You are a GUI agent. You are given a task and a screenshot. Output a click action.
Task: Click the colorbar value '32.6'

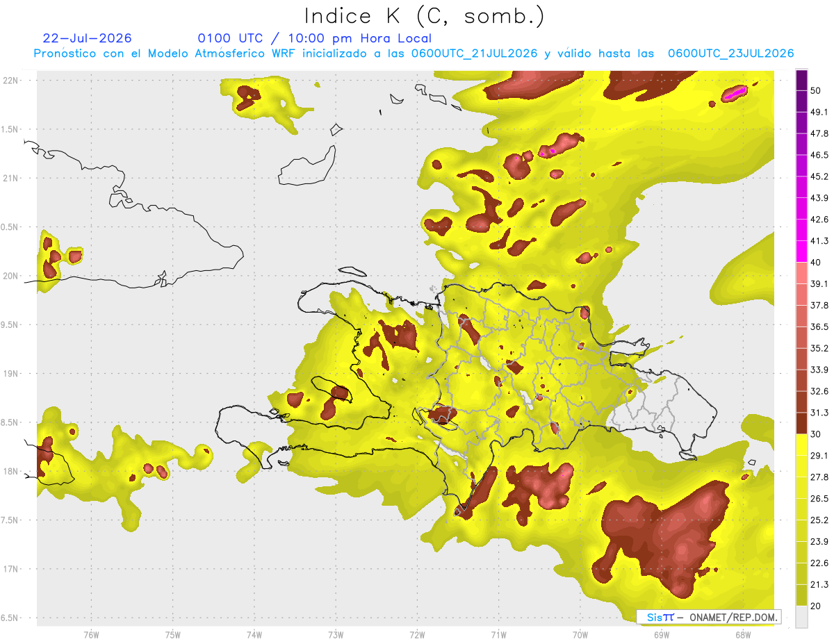[x=819, y=392]
